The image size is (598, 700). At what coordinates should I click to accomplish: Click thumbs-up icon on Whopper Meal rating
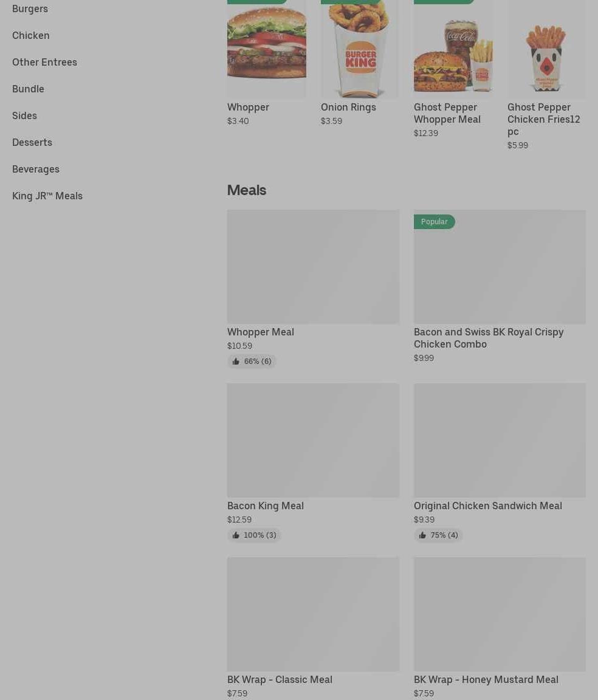pos(236,361)
